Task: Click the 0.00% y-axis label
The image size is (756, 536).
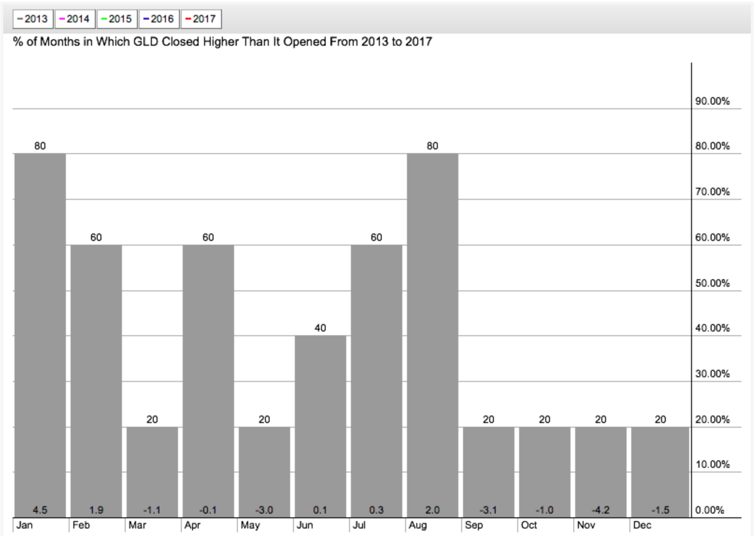Action: pos(710,510)
